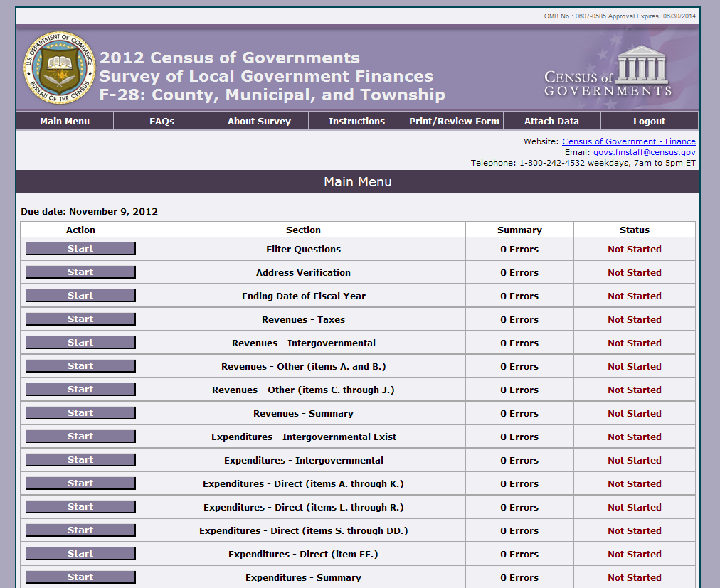Start Expenditures - Direct items A. through K.

[x=81, y=483]
